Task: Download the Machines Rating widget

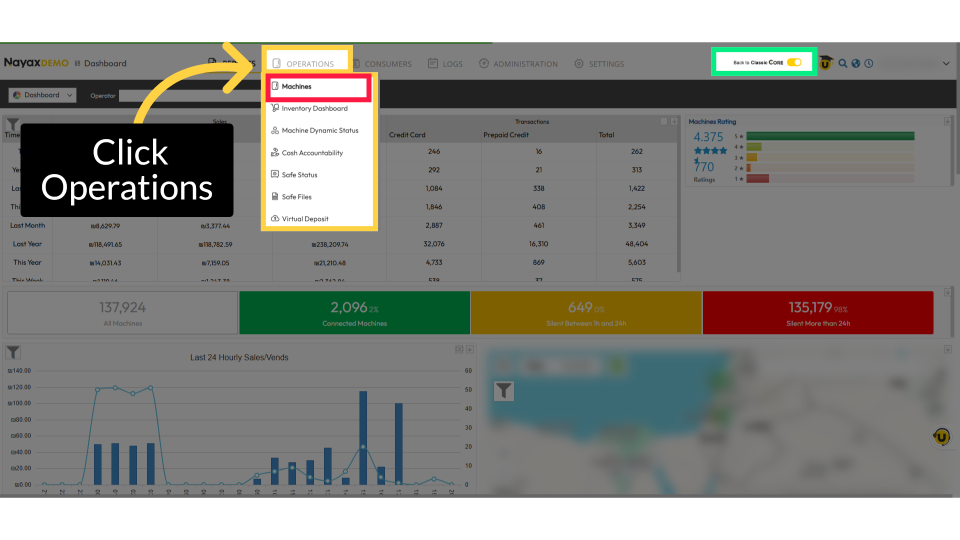Action: [947, 122]
